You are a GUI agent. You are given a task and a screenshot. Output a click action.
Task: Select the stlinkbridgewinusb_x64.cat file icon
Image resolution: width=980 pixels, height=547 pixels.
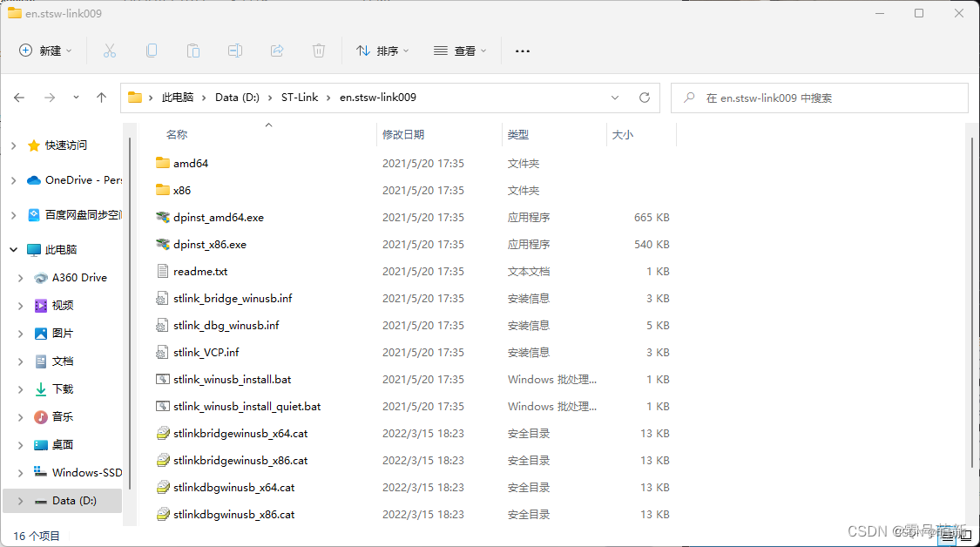[x=163, y=433]
